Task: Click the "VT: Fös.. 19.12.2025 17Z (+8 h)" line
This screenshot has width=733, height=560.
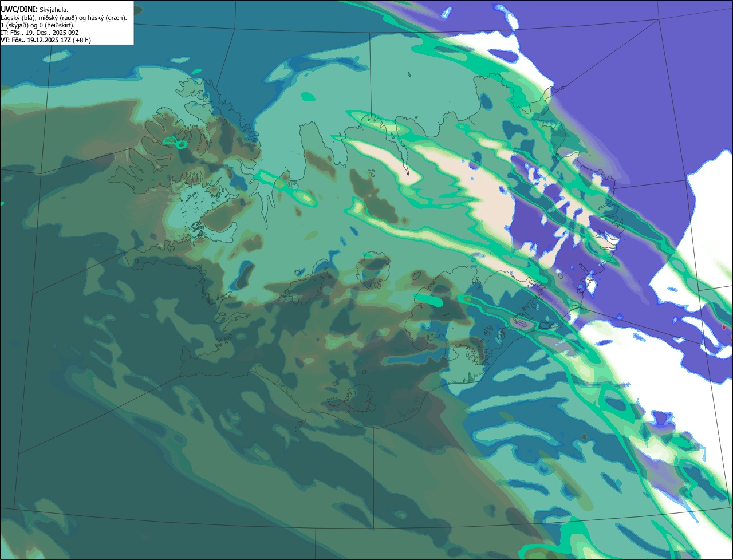Action: click(46, 40)
